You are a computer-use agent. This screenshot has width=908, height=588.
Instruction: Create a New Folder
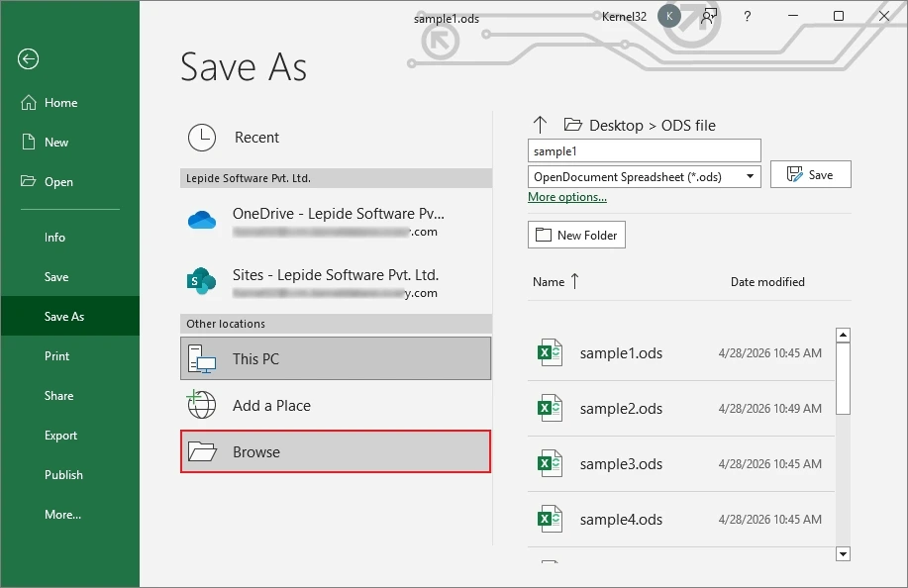coord(576,235)
